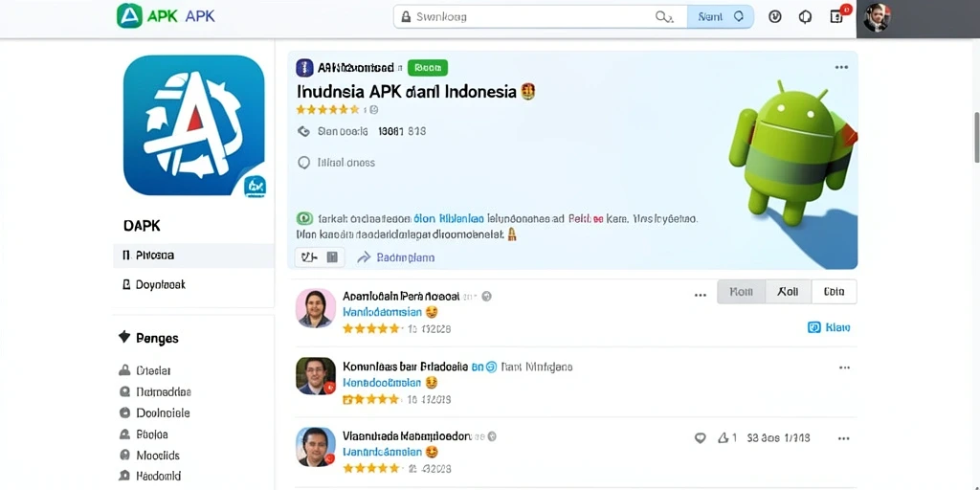Click the page vertical scrollbar handle
The height and width of the screenshot is (490, 980).
point(977,138)
